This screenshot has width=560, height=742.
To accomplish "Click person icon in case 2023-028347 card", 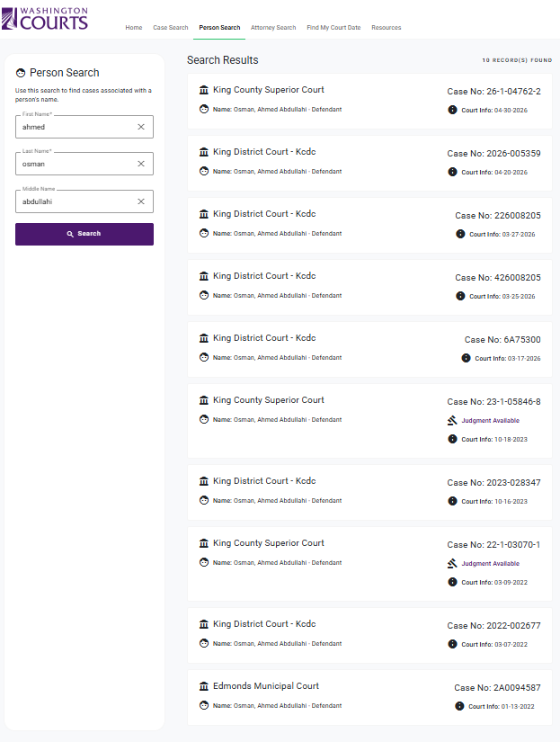I will [x=204, y=500].
